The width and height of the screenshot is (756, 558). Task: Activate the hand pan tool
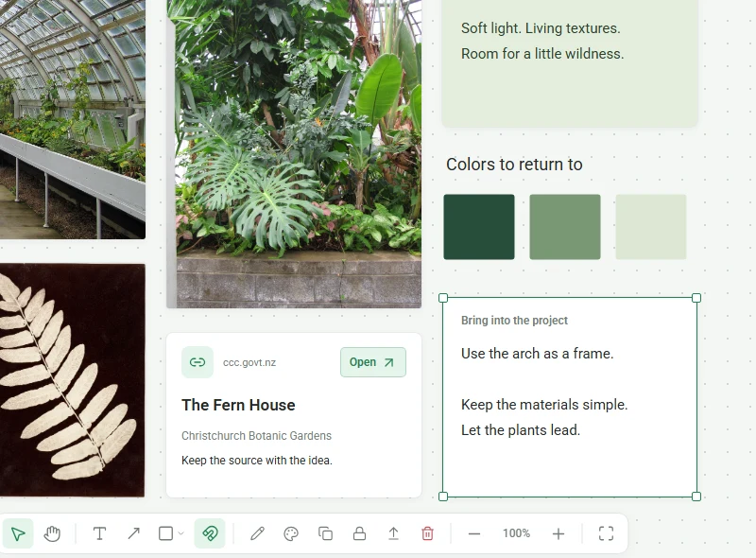52,533
